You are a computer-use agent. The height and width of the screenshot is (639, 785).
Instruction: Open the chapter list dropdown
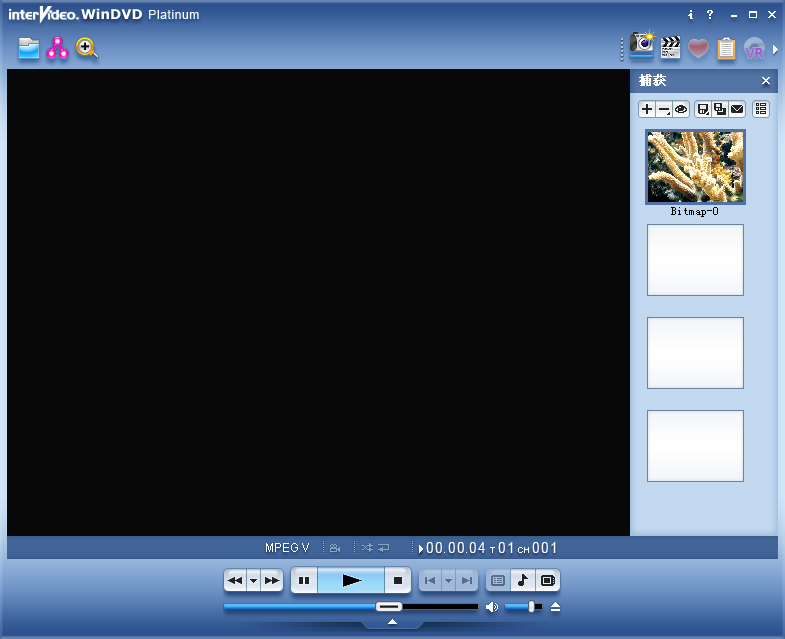point(449,581)
